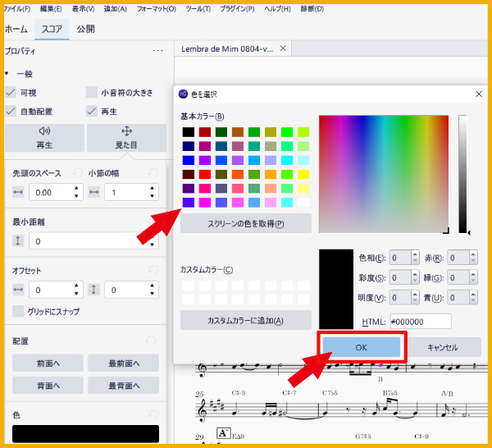The width and height of the screenshot is (492, 448).
Task: Decrease 小節の幅 with down arrow
Action: [x=152, y=196]
